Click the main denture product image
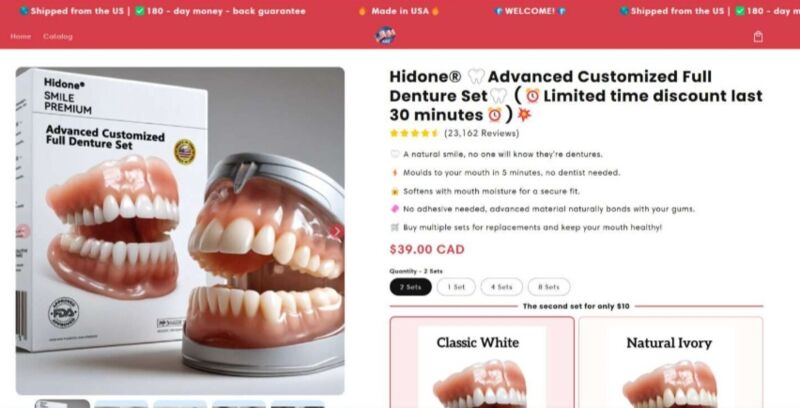 pyautogui.click(x=180, y=231)
